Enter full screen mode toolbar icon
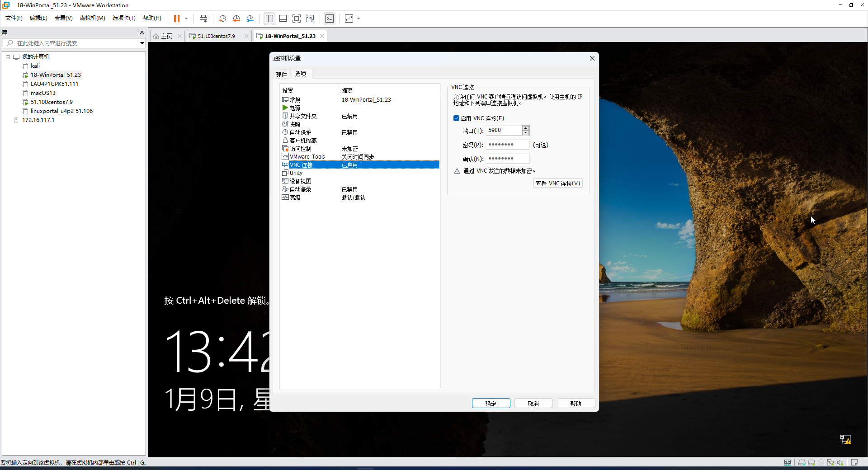Screen dimensions: 868x470 click(x=297, y=19)
